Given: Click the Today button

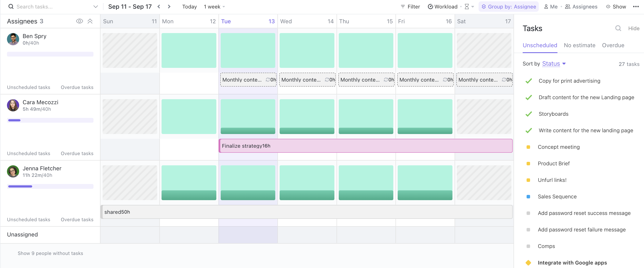Looking at the screenshot, I should tap(189, 7).
